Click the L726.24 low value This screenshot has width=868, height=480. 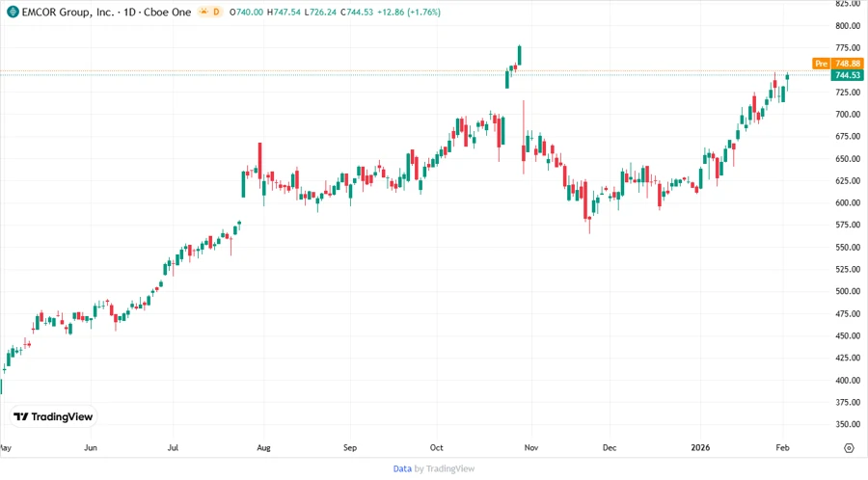click(320, 12)
